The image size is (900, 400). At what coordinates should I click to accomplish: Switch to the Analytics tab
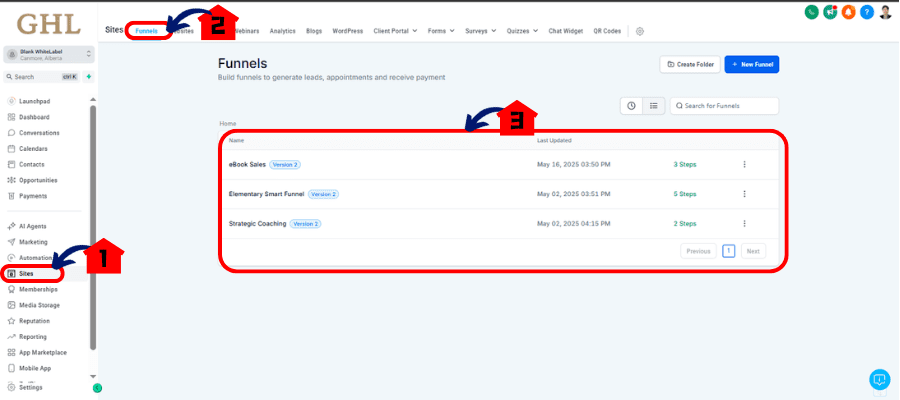pos(282,31)
